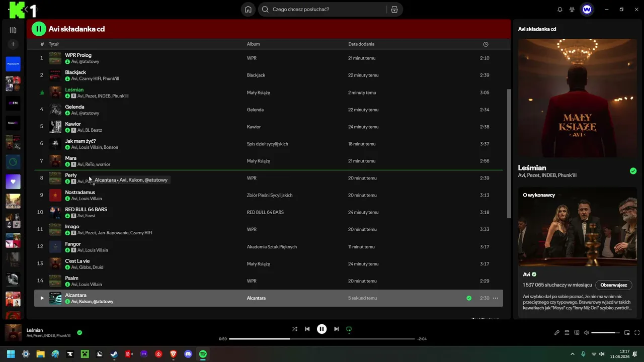Click the Psalm track cover thumbnail

(55, 281)
